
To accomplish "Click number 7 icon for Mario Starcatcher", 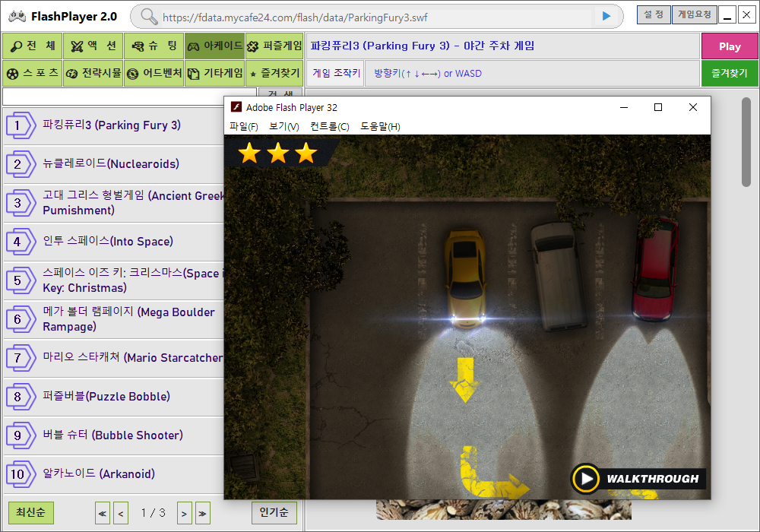I will point(21,358).
